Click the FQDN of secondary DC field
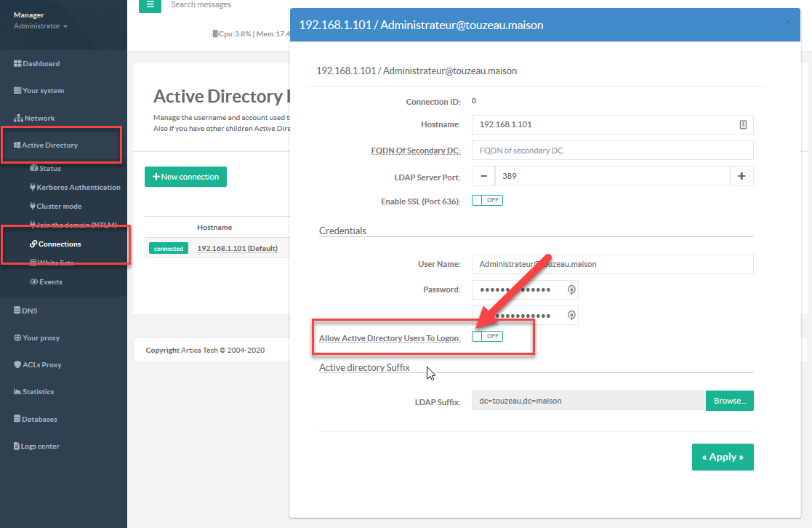This screenshot has width=812, height=528. coord(612,151)
